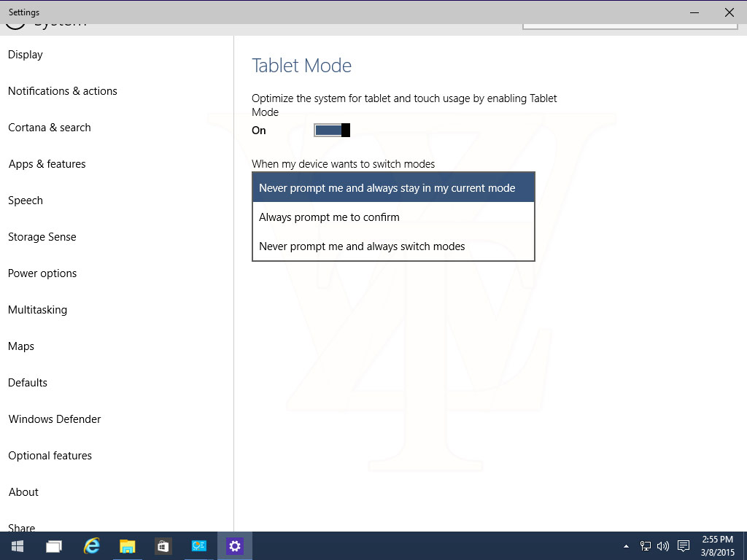Minimize the Settings window
This screenshot has width=747, height=560.
[x=694, y=12]
